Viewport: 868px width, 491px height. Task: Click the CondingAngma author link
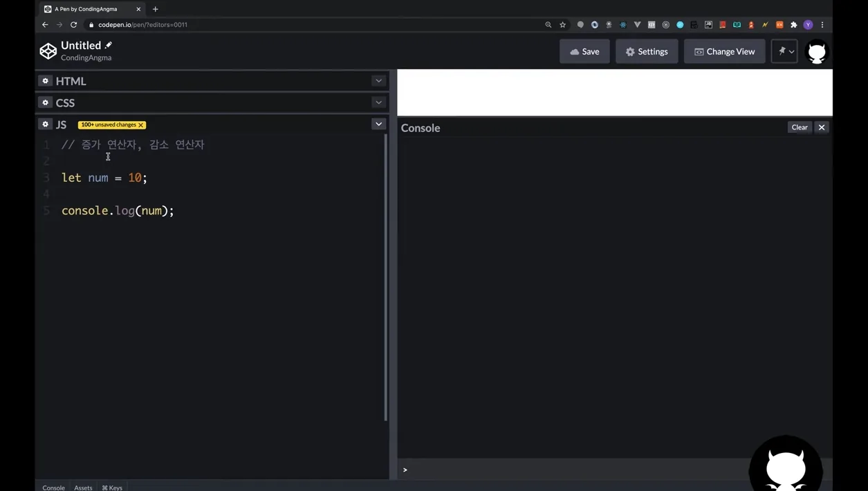[x=86, y=58]
